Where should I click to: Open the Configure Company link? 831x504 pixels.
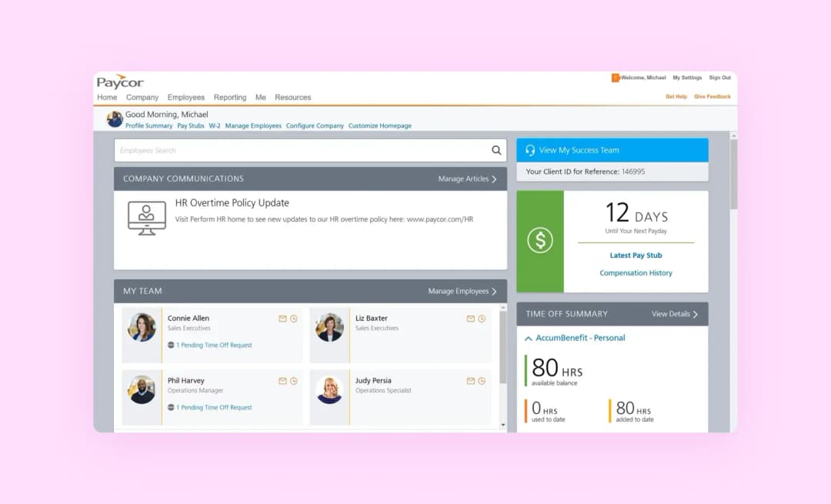coord(315,126)
